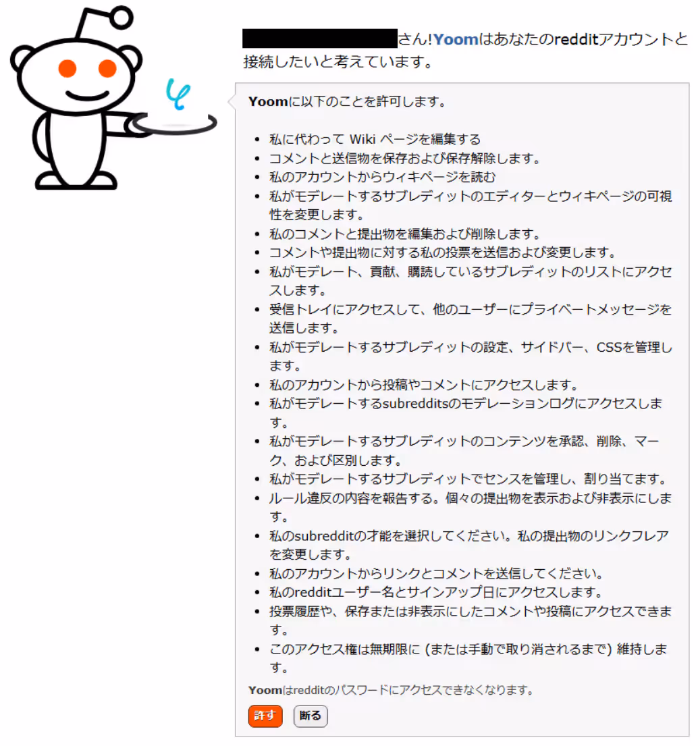Click the このアクセス権は無期限に duration notice
The height and width of the screenshot is (746, 700).
click(468, 658)
